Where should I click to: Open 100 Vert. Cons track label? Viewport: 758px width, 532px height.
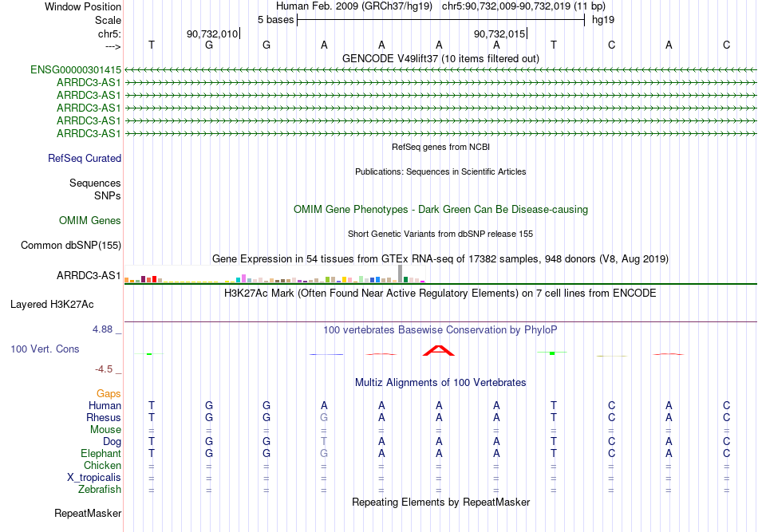coord(45,349)
